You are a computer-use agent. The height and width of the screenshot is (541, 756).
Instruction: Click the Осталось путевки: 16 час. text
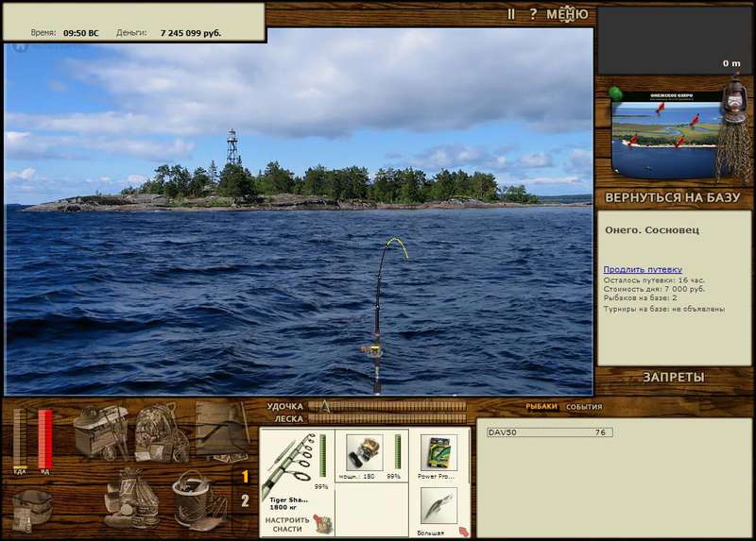pos(654,279)
